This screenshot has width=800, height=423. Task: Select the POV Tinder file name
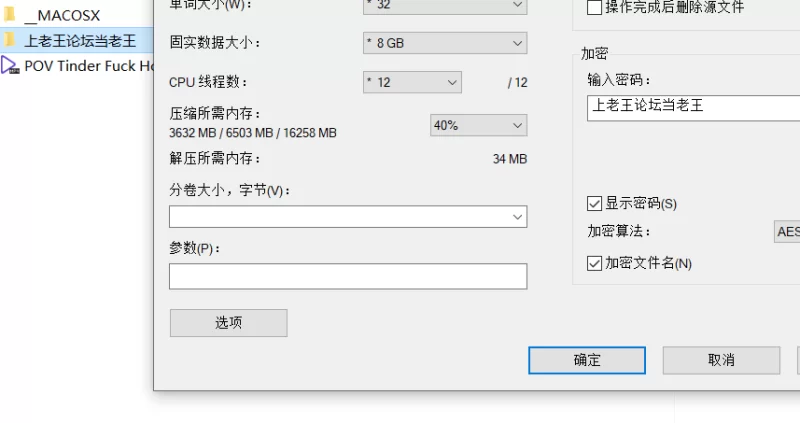89,66
